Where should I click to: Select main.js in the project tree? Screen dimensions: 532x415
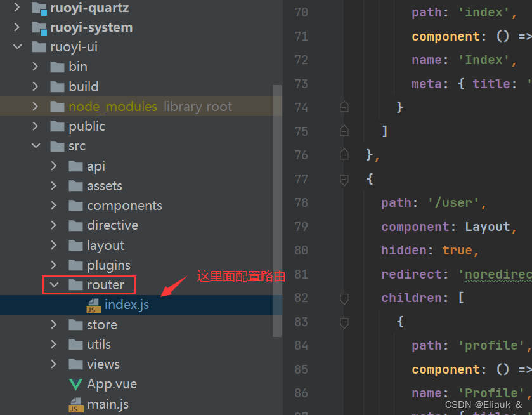tap(108, 404)
